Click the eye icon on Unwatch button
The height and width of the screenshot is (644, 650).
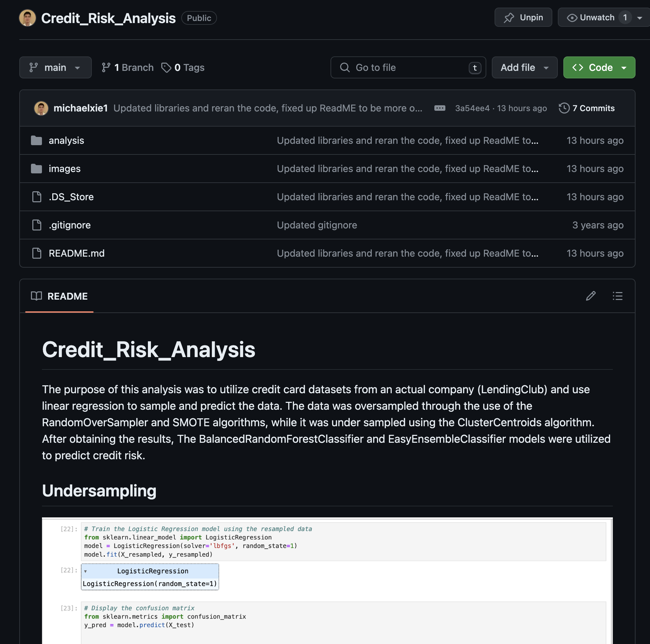point(572,18)
